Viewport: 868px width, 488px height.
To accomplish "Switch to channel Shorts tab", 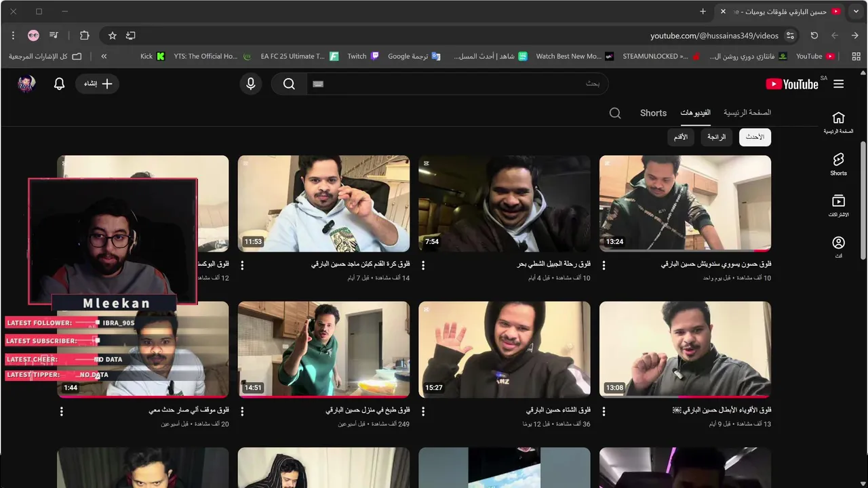I will pyautogui.click(x=653, y=113).
